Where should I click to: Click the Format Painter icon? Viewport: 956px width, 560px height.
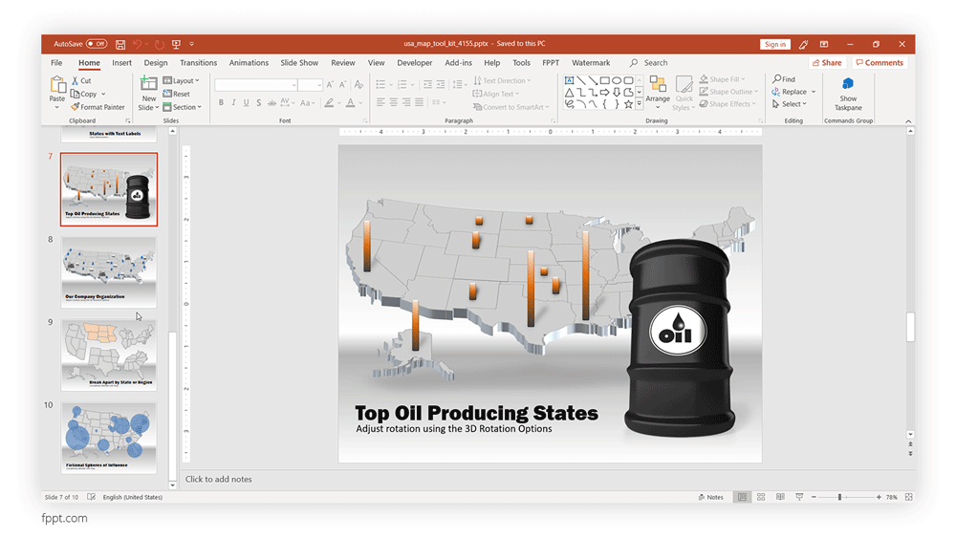[x=97, y=107]
